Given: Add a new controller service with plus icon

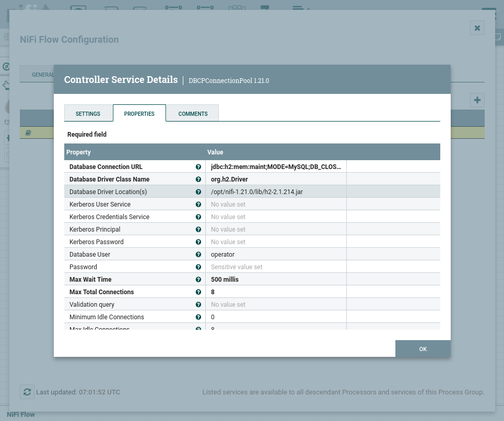Looking at the screenshot, I should point(477,100).
